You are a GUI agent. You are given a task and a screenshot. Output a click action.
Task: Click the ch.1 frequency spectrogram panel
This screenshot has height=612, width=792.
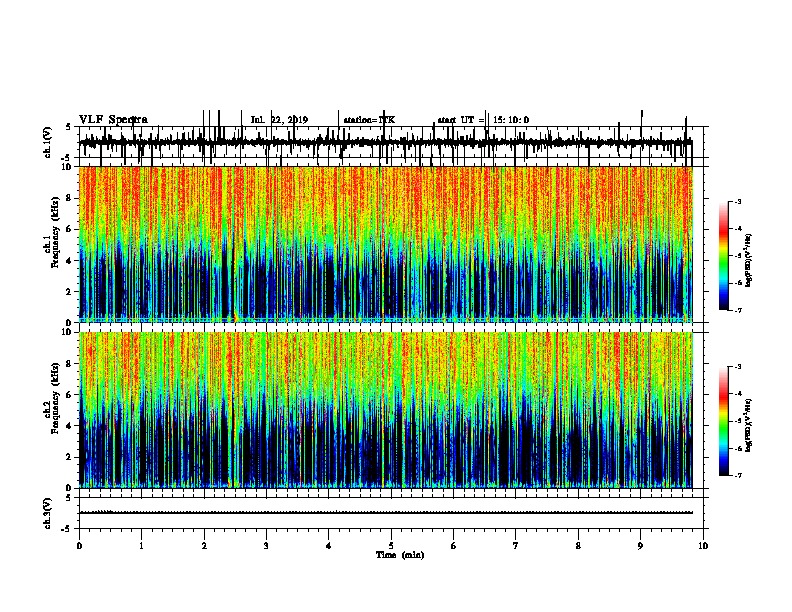(x=385, y=244)
